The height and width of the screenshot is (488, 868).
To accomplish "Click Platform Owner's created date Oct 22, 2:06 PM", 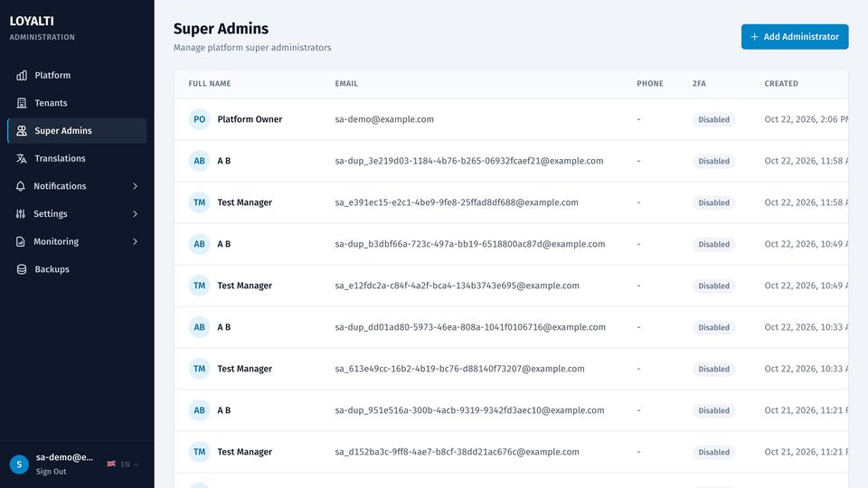I will (806, 119).
